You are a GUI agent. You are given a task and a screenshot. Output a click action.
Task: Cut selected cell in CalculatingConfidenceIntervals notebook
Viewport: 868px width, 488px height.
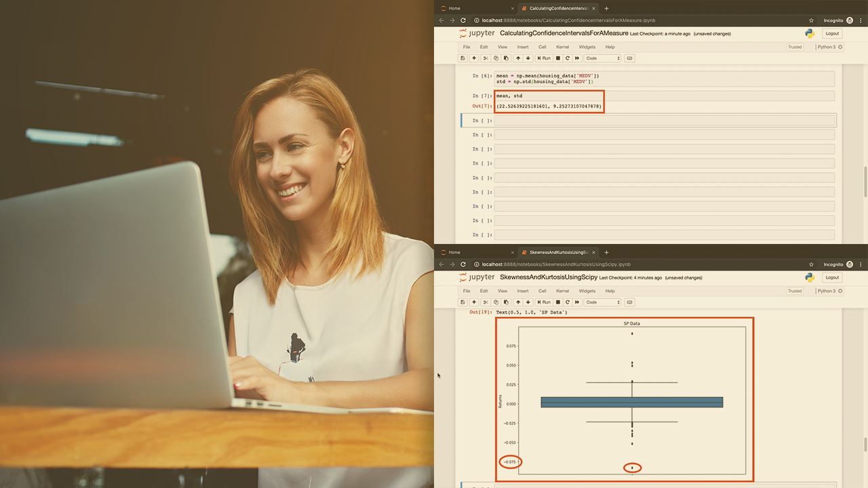[x=486, y=58]
